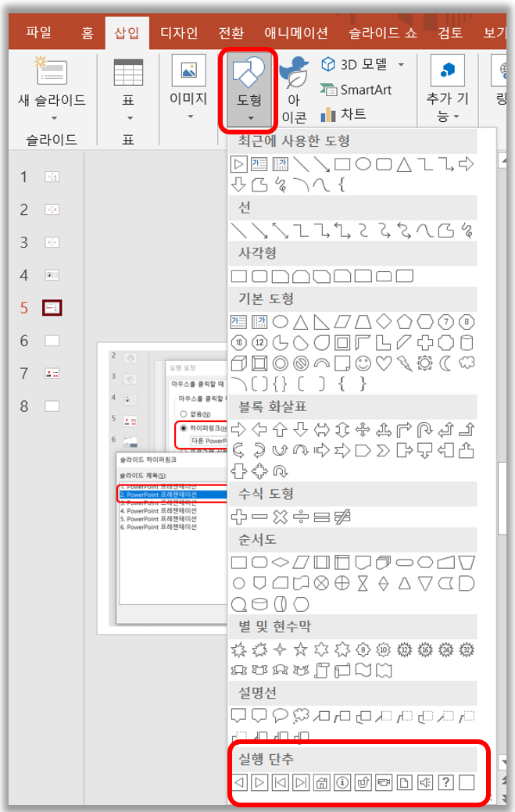Choose the cloud callout shape
This screenshot has width=515, height=812.
301,716
